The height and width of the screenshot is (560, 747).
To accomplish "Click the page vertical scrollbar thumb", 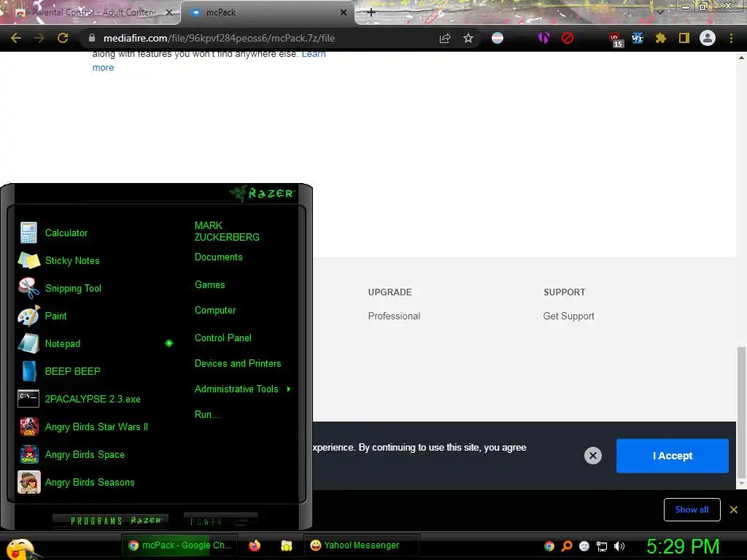I will (x=741, y=412).
